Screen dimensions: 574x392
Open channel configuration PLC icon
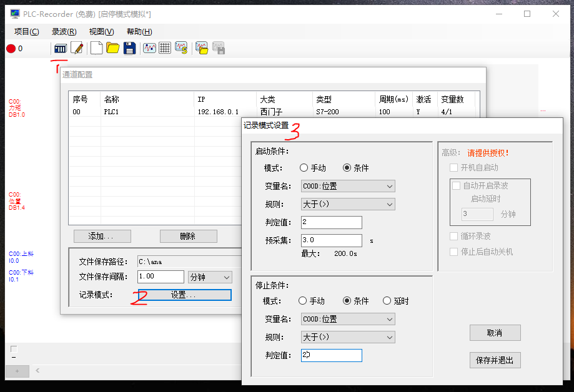pos(61,48)
